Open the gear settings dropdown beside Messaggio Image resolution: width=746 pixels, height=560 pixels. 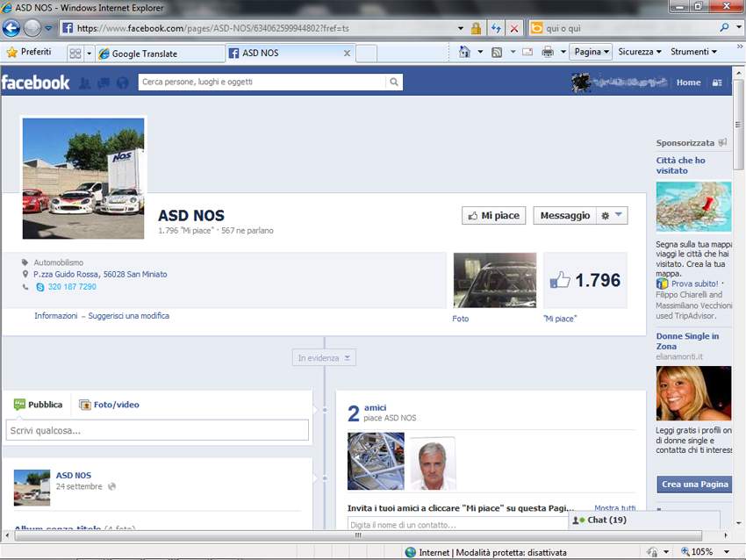[x=612, y=216]
